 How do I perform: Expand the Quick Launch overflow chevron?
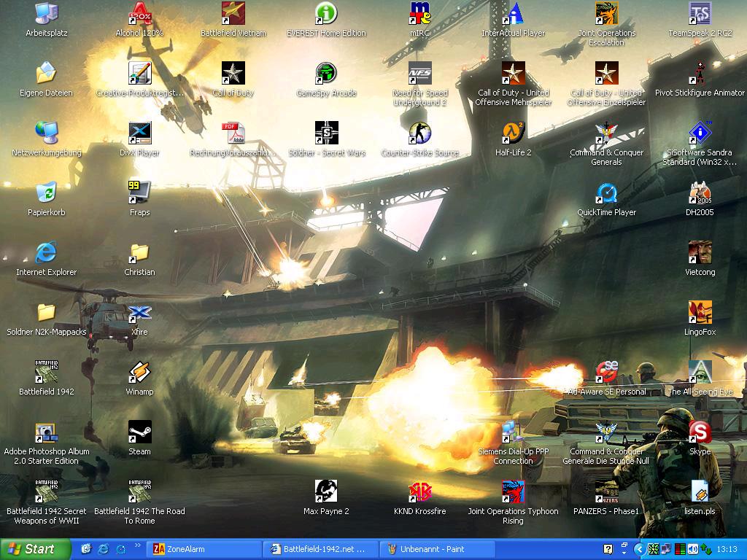point(138,545)
